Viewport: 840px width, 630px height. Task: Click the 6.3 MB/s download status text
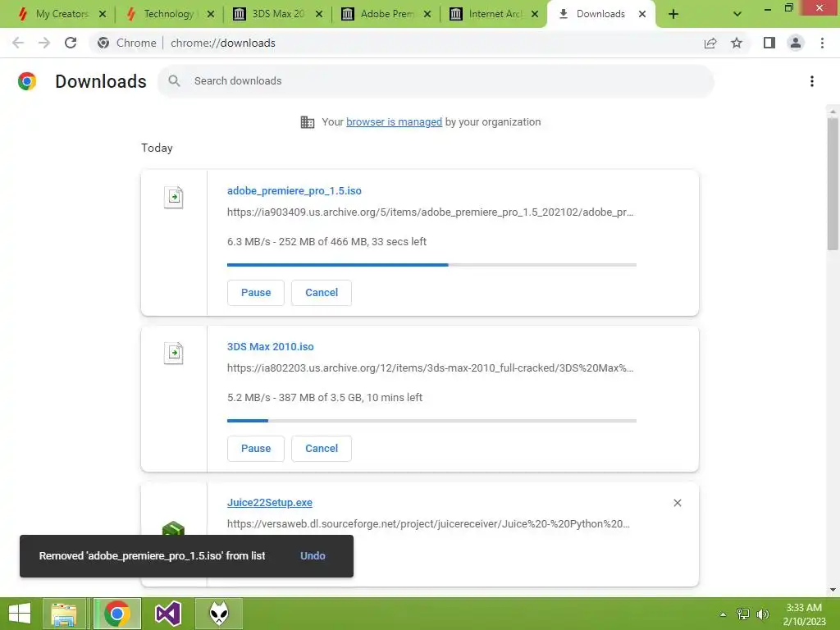click(326, 242)
